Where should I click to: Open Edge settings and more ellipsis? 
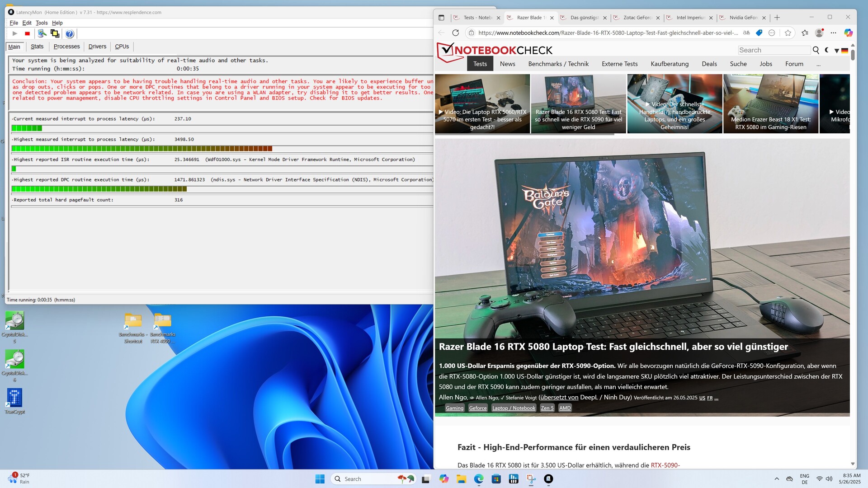pos(834,33)
